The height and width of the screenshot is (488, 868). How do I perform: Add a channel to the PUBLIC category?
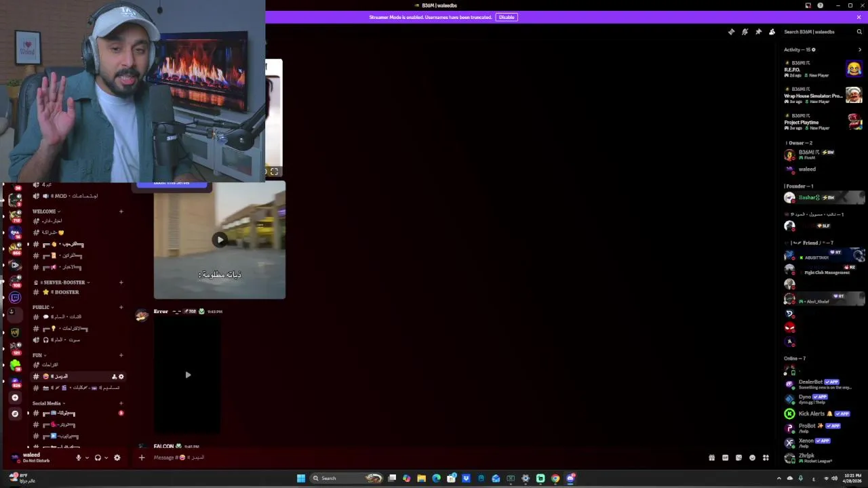point(121,308)
